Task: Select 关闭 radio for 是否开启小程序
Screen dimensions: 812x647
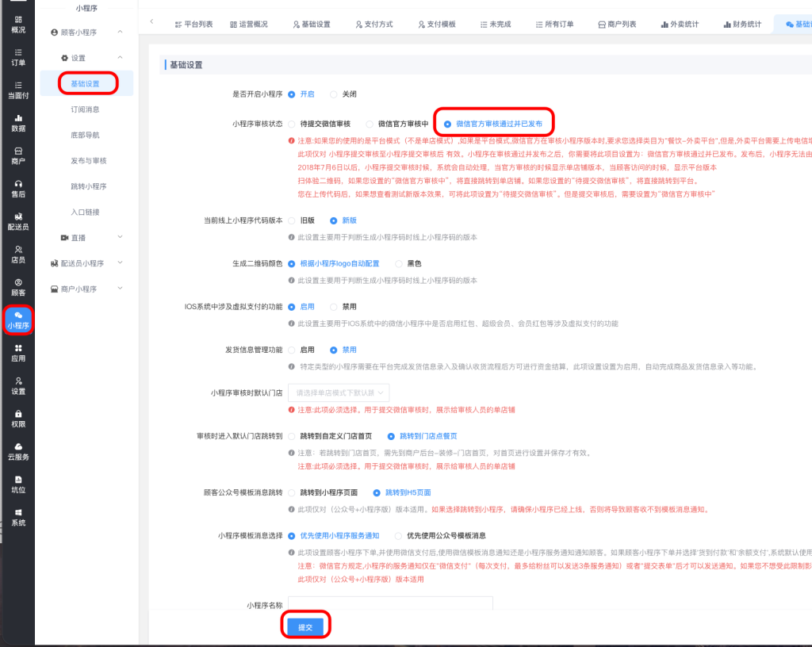Action: [x=334, y=94]
